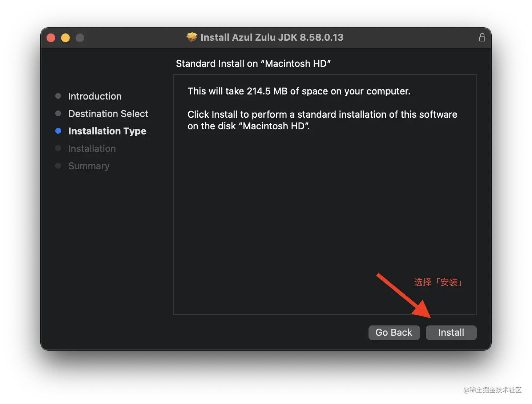The height and width of the screenshot is (404, 532).
Task: Click the bullet beside Destination Select
Action: coord(59,113)
